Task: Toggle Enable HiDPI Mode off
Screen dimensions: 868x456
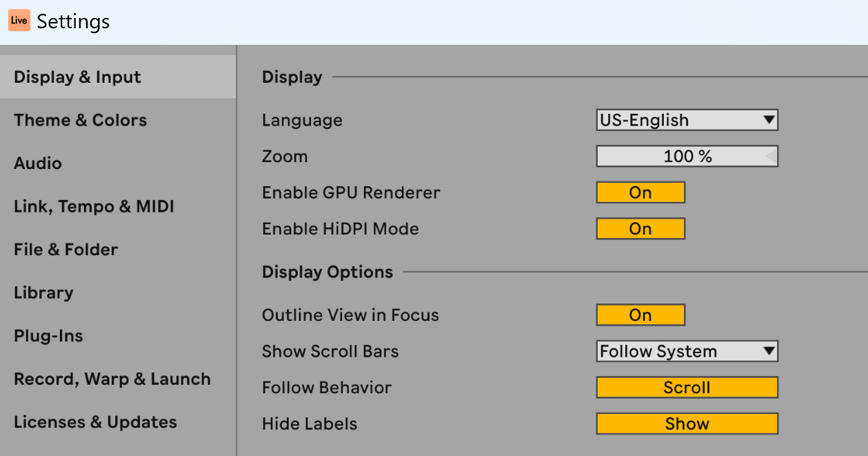Action: point(640,229)
